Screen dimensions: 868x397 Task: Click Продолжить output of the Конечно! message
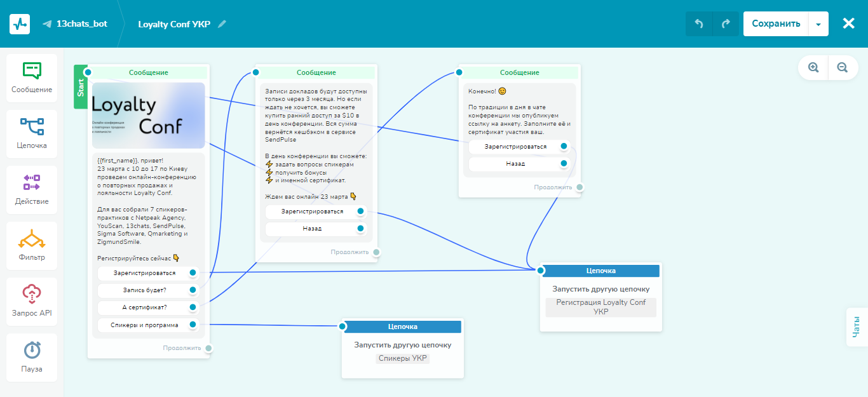(x=580, y=187)
